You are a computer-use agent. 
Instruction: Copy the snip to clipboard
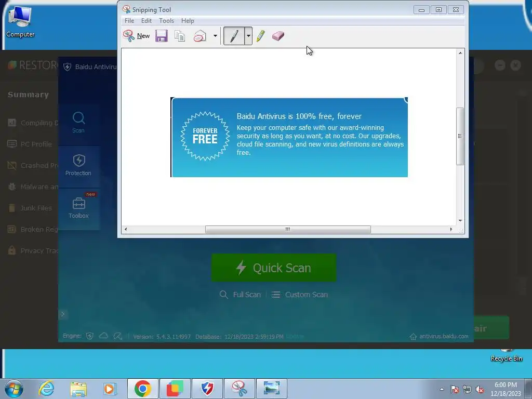tap(179, 36)
